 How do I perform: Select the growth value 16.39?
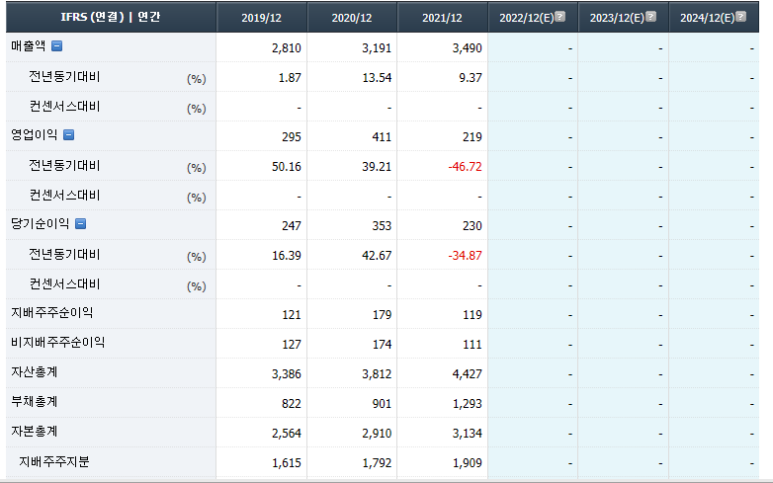coord(286,256)
